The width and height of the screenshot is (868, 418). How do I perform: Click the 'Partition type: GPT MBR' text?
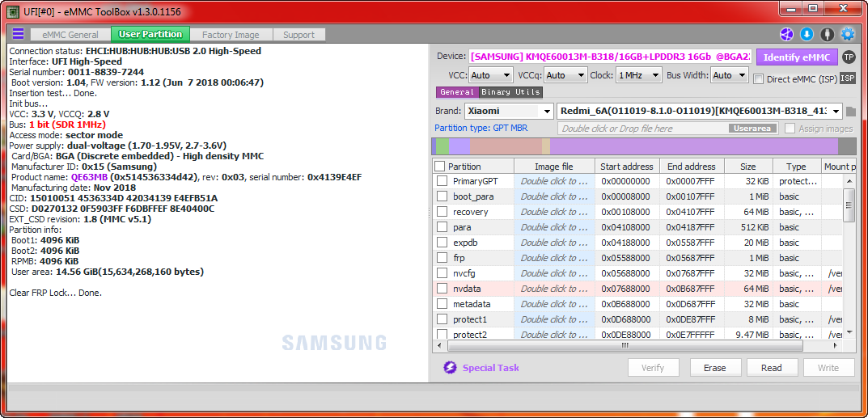(481, 129)
